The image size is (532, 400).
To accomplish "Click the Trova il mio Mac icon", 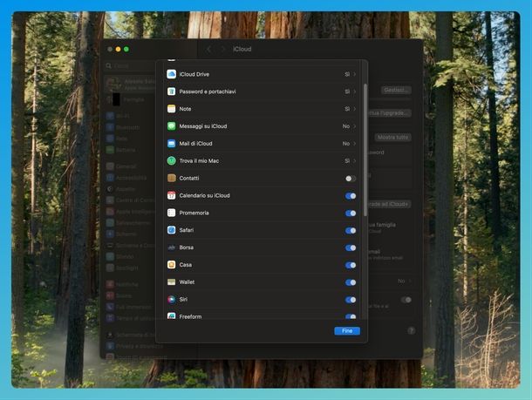I will 171,160.
